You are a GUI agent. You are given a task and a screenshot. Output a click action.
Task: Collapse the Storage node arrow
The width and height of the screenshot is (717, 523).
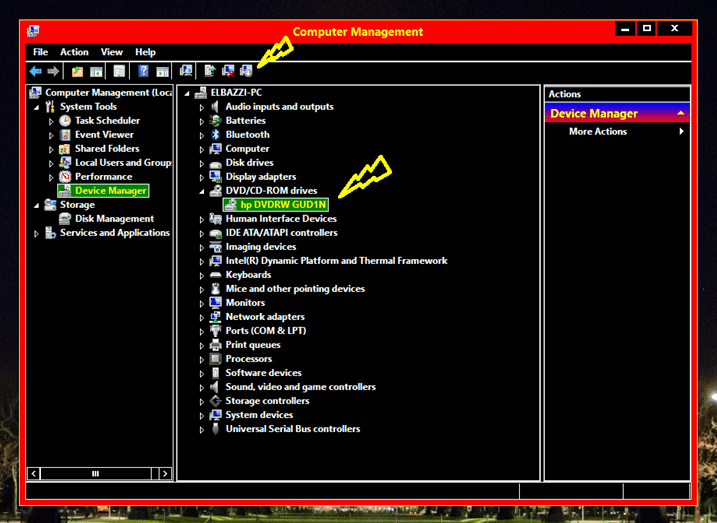37,206
